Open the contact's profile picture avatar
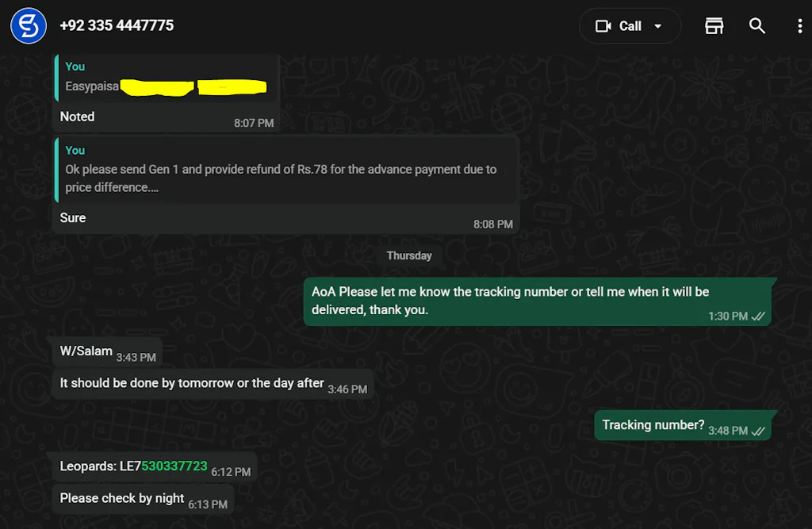The image size is (812, 529). click(29, 26)
